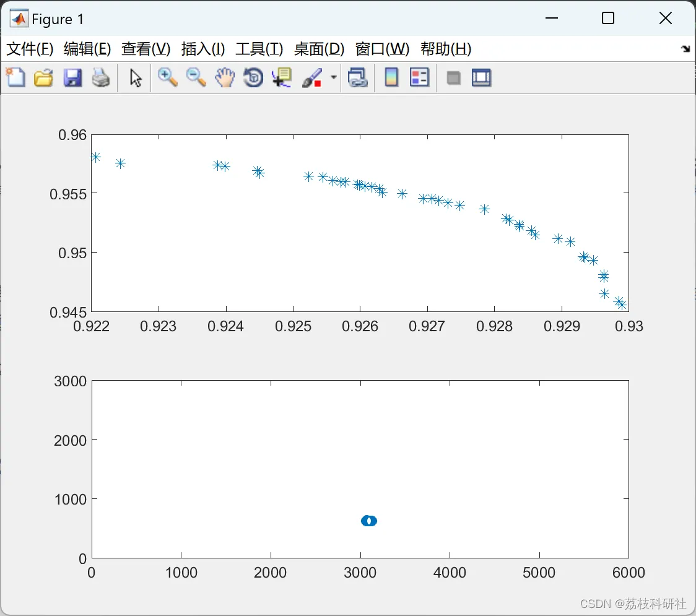The width and height of the screenshot is (696, 616).
Task: Open the 桌面(D) menu
Action: (x=319, y=49)
